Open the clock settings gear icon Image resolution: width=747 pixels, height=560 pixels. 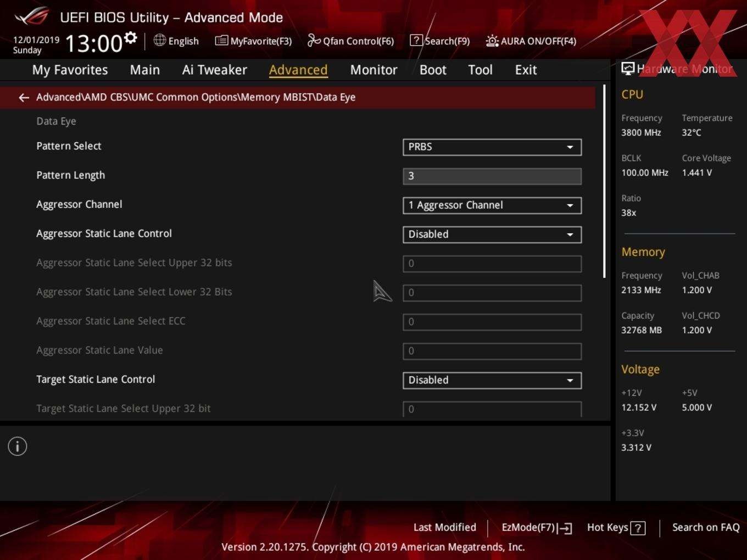point(131,37)
